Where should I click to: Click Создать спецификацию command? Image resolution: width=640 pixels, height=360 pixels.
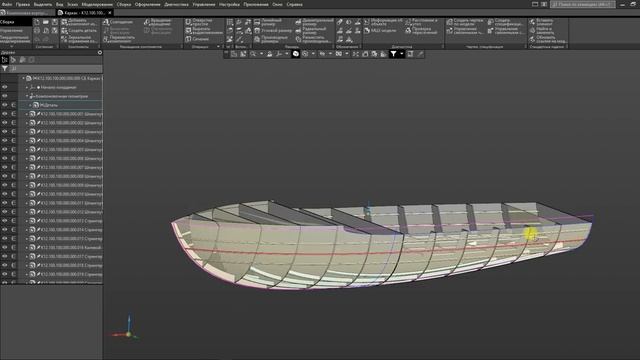click(506, 22)
